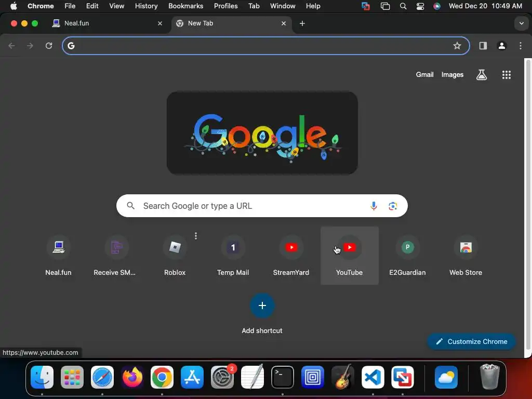The image size is (532, 399).
Task: Launch Safari from the dock
Action: 102,377
